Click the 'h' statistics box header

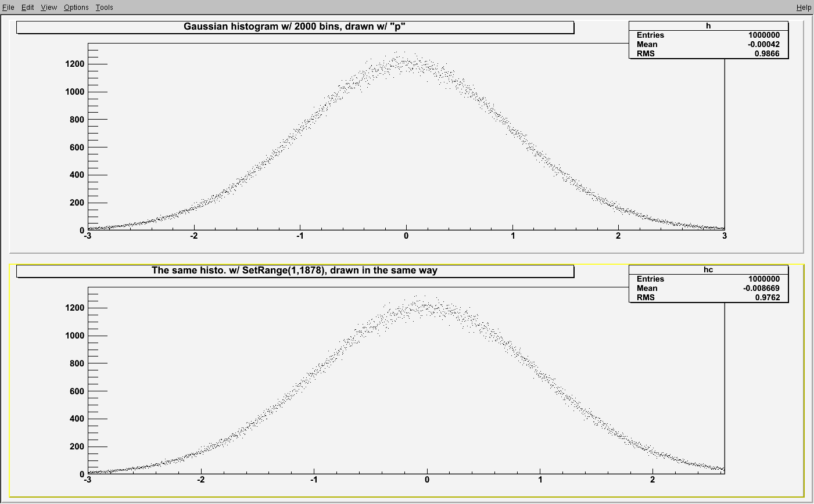pos(708,26)
